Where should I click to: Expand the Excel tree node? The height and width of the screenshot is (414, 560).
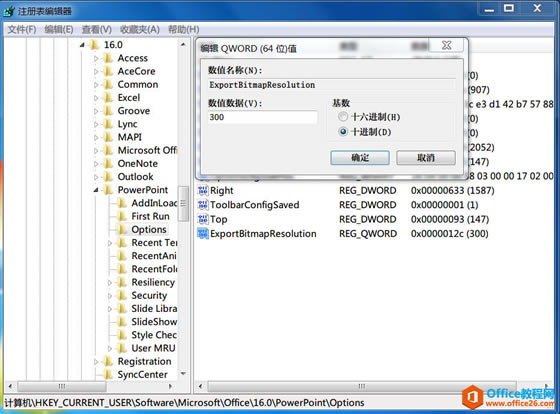96,98
